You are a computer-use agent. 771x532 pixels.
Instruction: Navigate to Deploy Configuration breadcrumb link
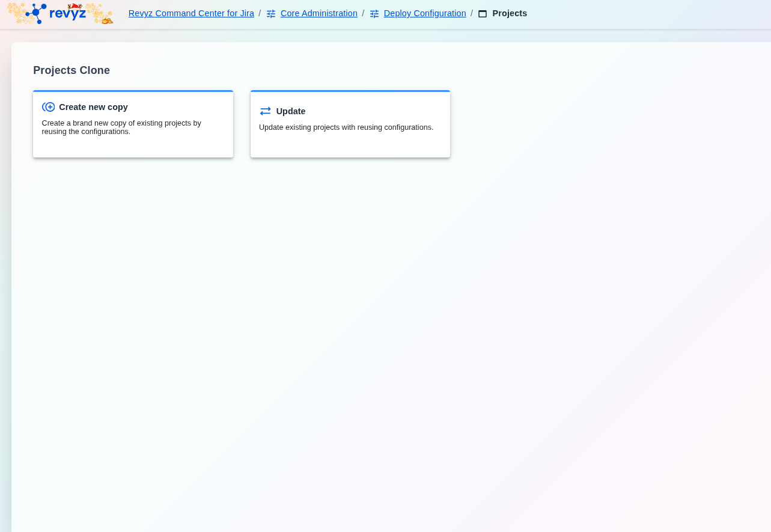[x=424, y=13]
